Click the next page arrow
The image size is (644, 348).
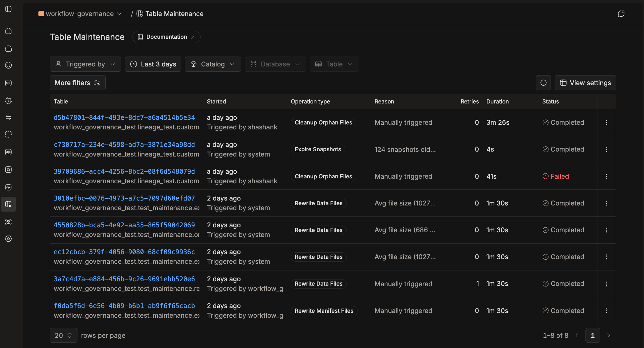[x=608, y=335]
